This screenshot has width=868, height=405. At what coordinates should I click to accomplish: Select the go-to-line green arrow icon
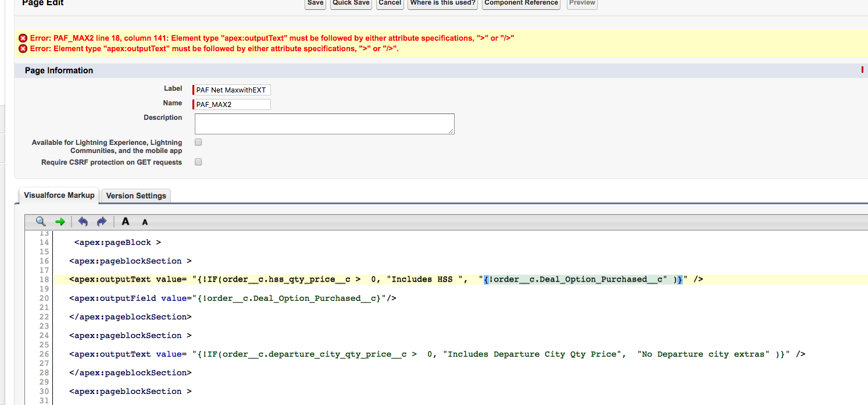point(59,222)
